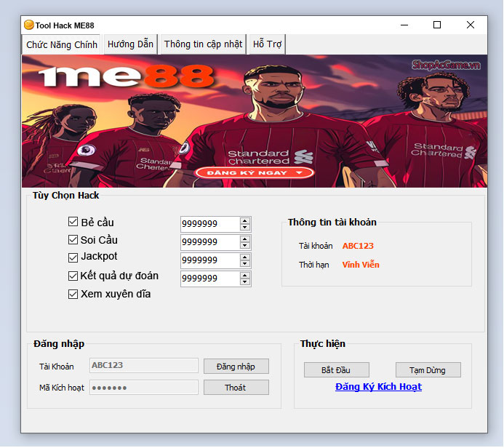This screenshot has width=504, height=448.
Task: Decrease the Bẻ cầu value with down arrow
Action: [x=245, y=228]
